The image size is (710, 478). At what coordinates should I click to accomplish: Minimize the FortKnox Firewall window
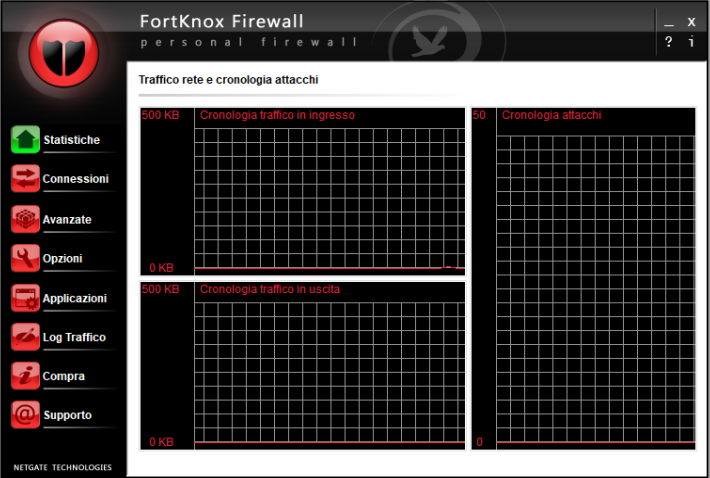click(669, 22)
